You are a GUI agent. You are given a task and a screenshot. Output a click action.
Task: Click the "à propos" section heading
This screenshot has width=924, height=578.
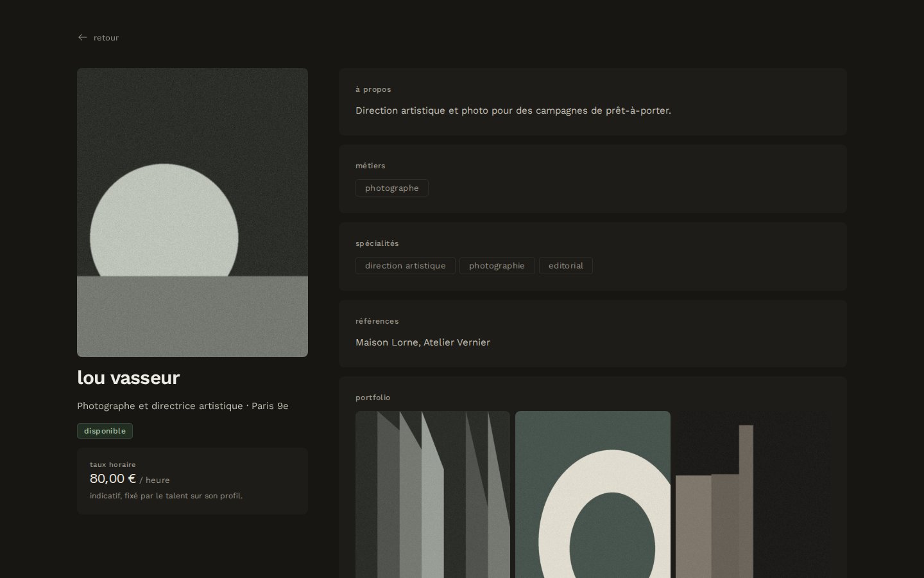pos(373,89)
